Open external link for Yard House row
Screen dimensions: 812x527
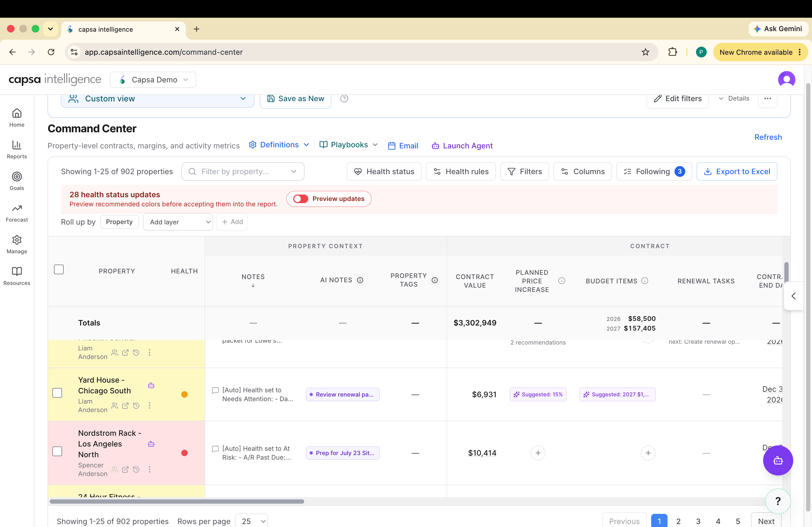tap(125, 405)
